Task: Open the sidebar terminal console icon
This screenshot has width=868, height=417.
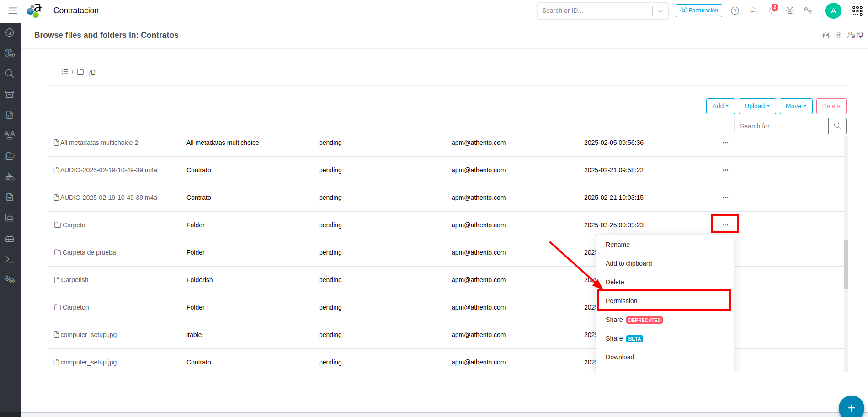Action: (10, 259)
